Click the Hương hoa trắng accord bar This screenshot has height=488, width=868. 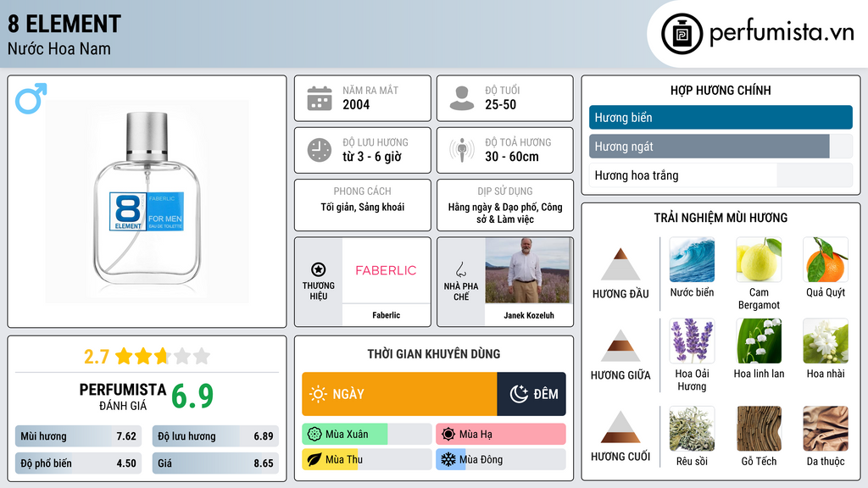[x=721, y=175]
